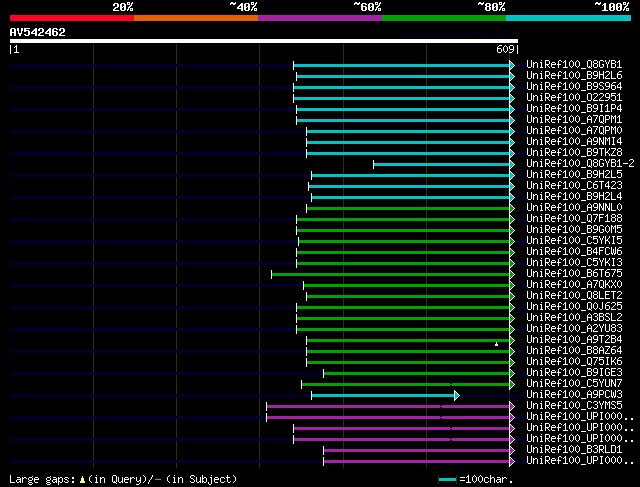640x487 pixels.
Task: Select the UniRef100_A3BSL2 label
Action: (x=574, y=318)
